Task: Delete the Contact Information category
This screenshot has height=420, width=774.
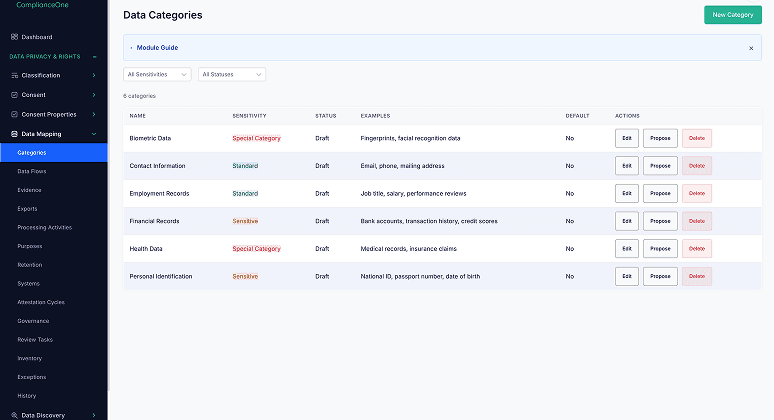Action: (x=697, y=166)
